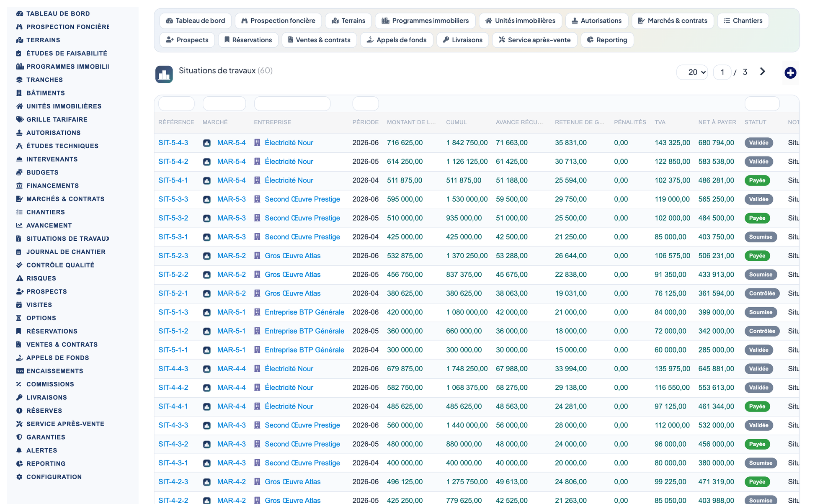Click Soumise status badge in SIT-5-3-1 row
The height and width of the screenshot is (504, 815).
761,237
